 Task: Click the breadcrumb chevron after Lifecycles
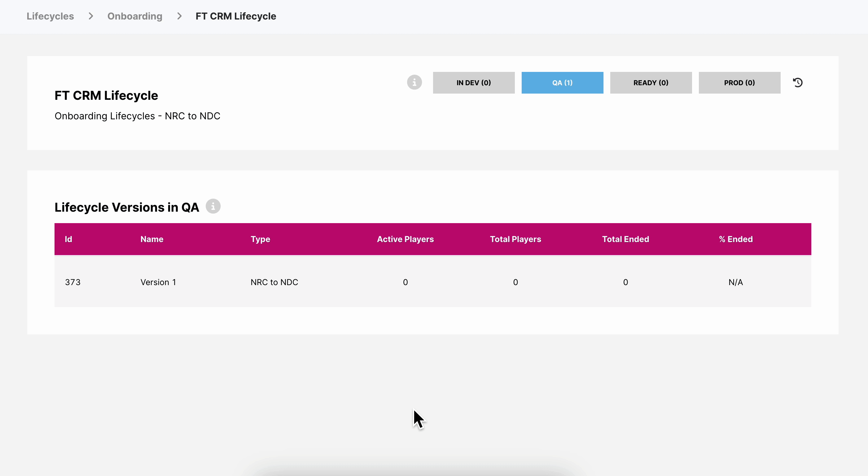point(91,16)
